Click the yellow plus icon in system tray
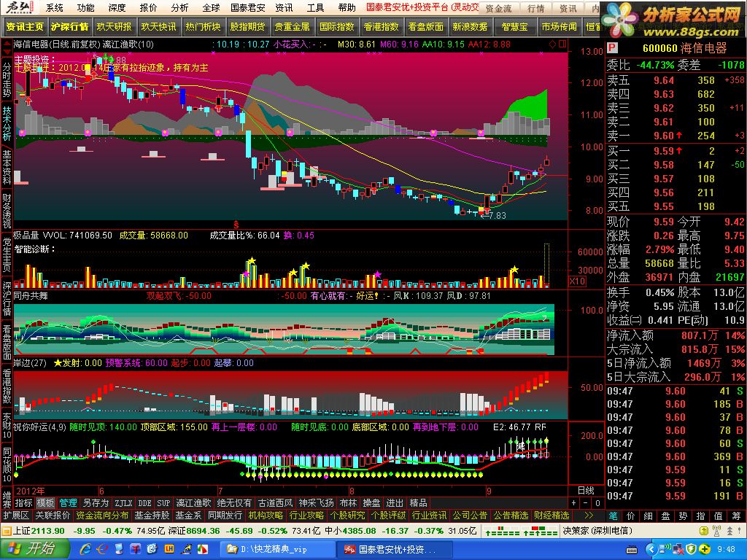The width and height of the screenshot is (747, 560). pos(705,549)
